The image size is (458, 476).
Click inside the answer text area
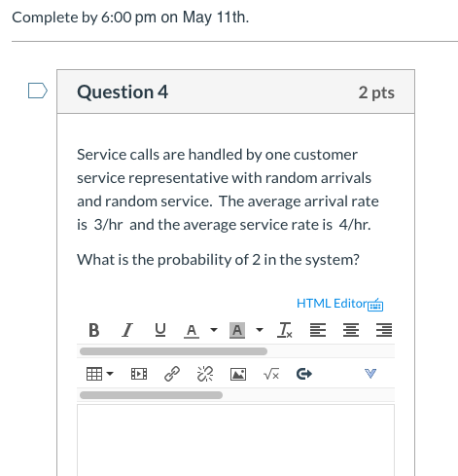point(235,440)
